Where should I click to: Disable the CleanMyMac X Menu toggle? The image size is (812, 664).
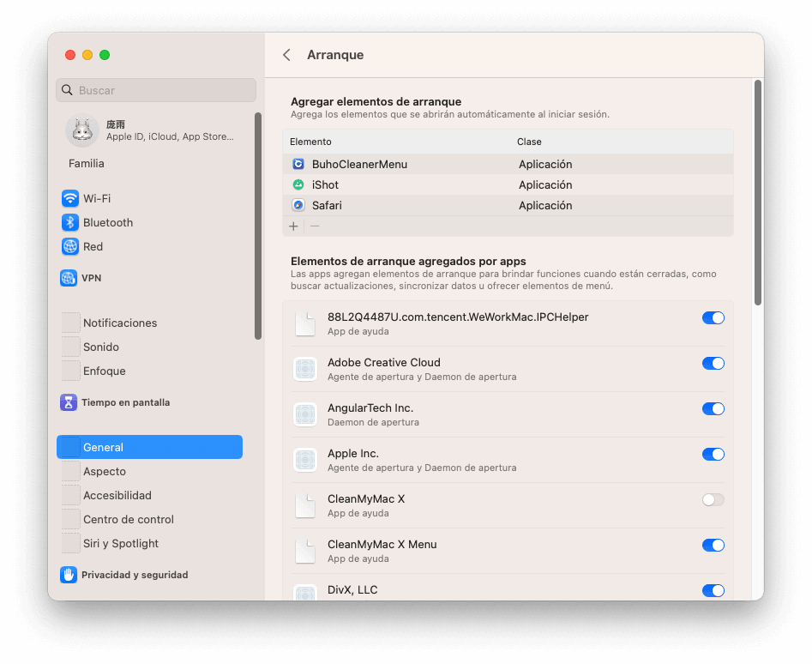[713, 546]
